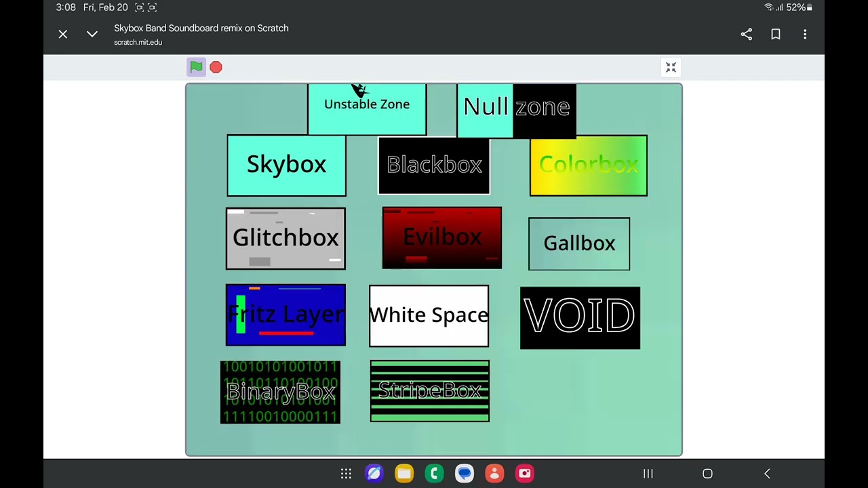Tap the Colorbox gradient button
Image resolution: width=868 pixels, height=488 pixels.
pyautogui.click(x=589, y=165)
